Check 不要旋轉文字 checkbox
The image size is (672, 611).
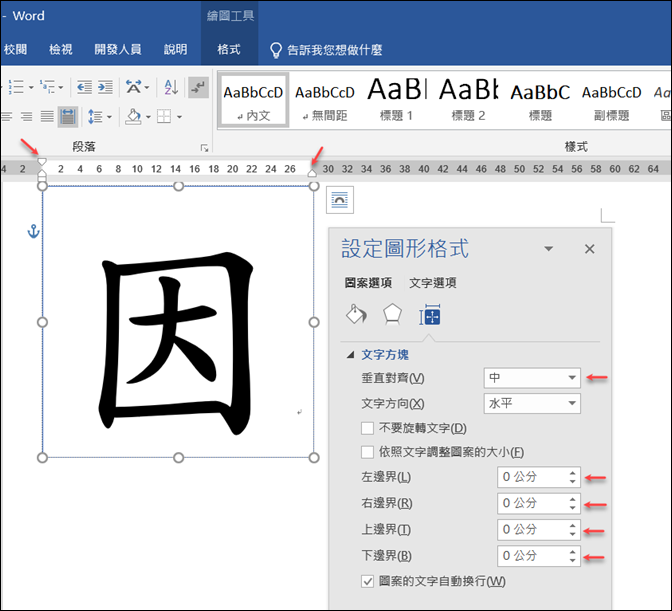(367, 428)
